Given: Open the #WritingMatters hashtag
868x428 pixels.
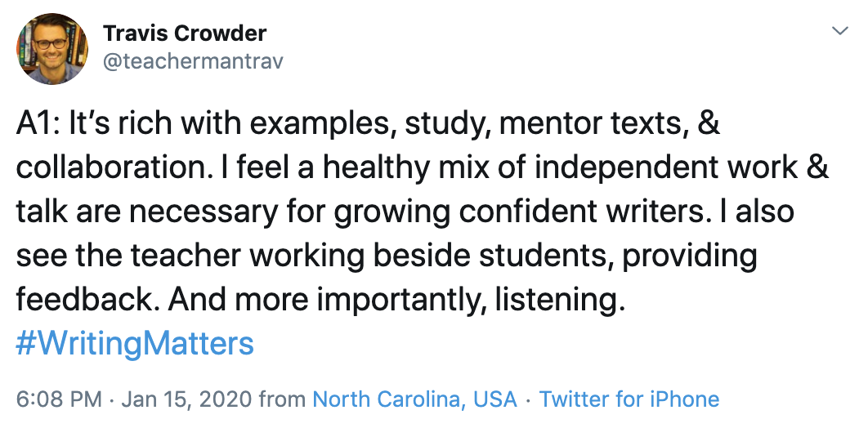Looking at the screenshot, I should (x=135, y=343).
